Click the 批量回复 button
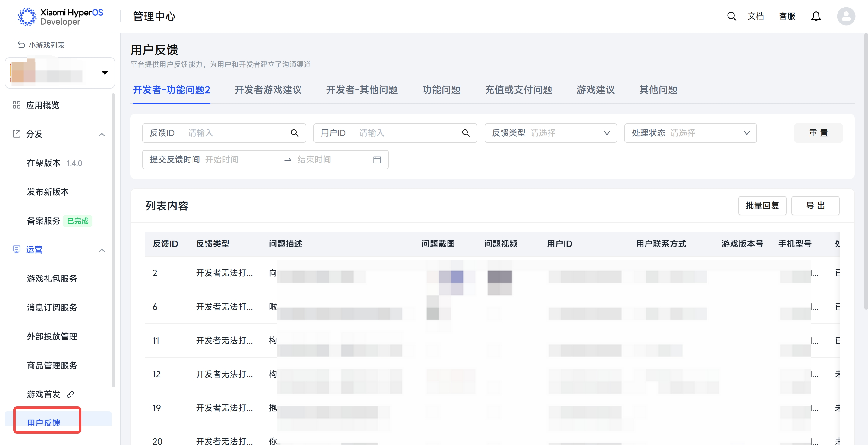 point(762,206)
